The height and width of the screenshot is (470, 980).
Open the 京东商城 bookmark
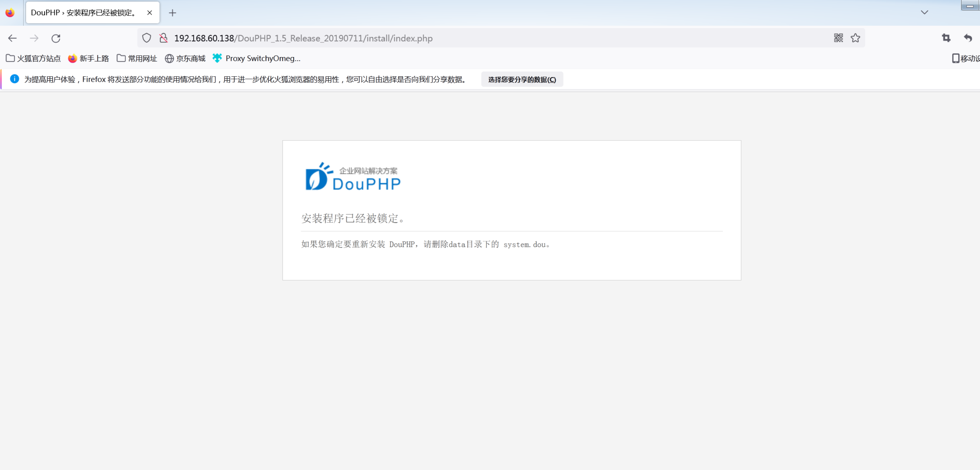coord(185,58)
